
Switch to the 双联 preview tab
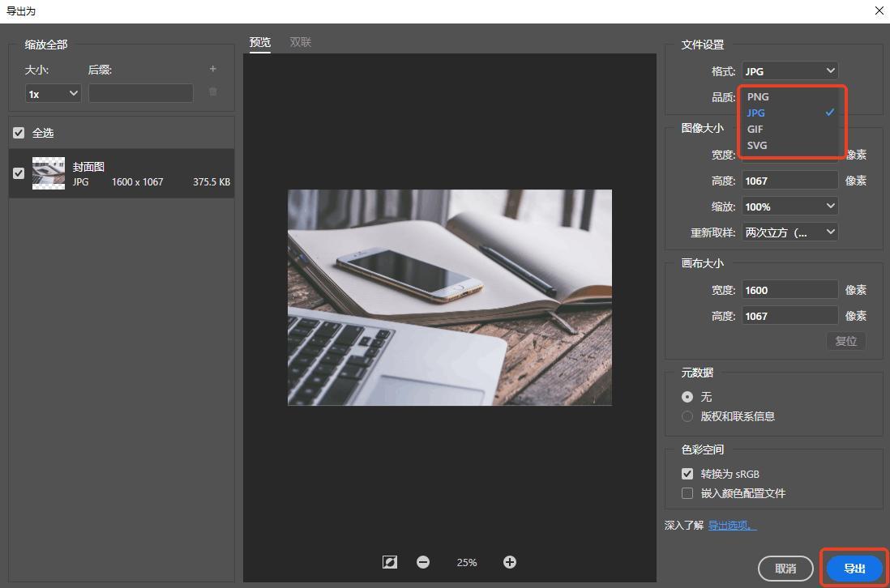pyautogui.click(x=301, y=42)
